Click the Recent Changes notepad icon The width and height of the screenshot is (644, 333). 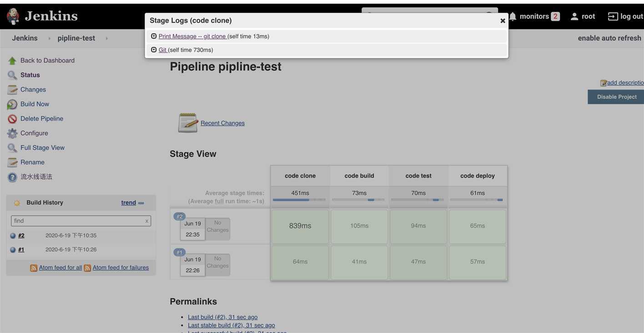[188, 123]
